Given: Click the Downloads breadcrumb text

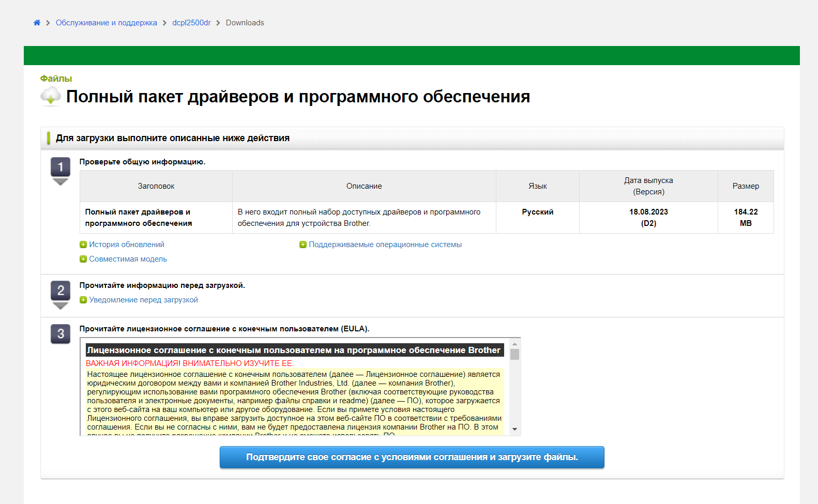Looking at the screenshot, I should coord(245,23).
